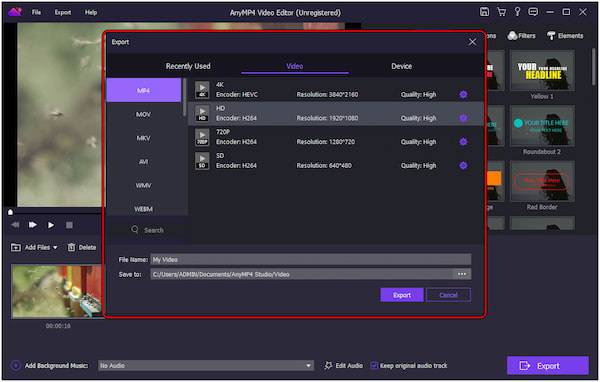Switch to the Device tab
600x382 pixels.
pyautogui.click(x=401, y=66)
